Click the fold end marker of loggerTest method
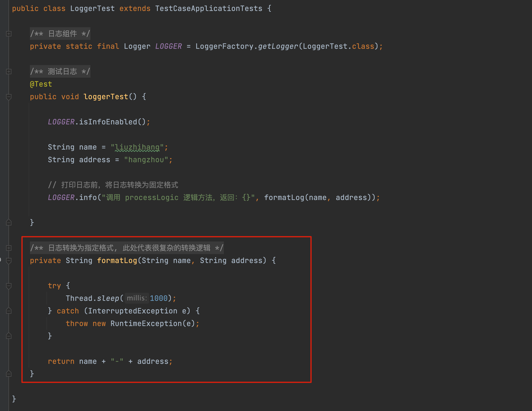The height and width of the screenshot is (411, 532). pyautogui.click(x=9, y=222)
